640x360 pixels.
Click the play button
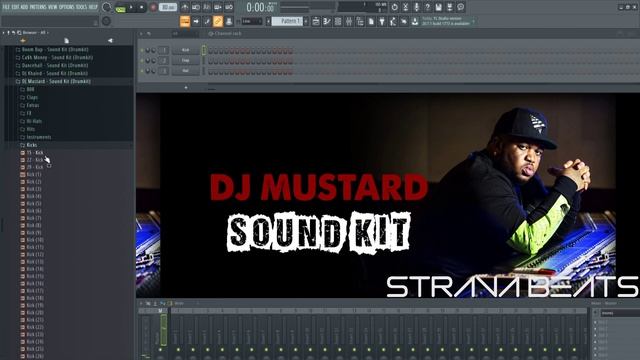(131, 7)
